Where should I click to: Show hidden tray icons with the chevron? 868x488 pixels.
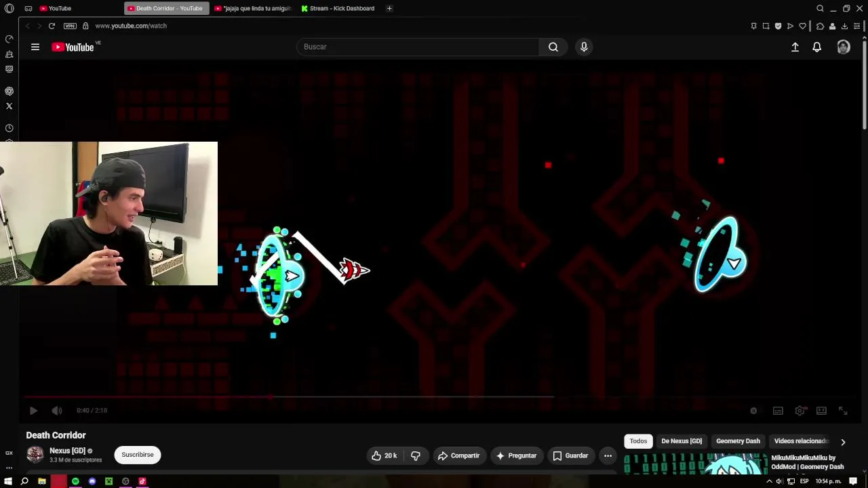pos(769,481)
